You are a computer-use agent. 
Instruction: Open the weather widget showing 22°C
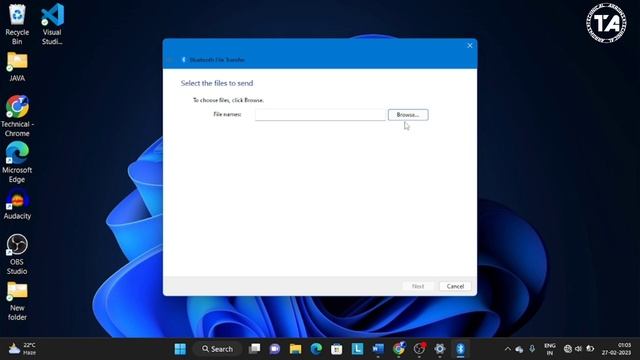coord(22,349)
